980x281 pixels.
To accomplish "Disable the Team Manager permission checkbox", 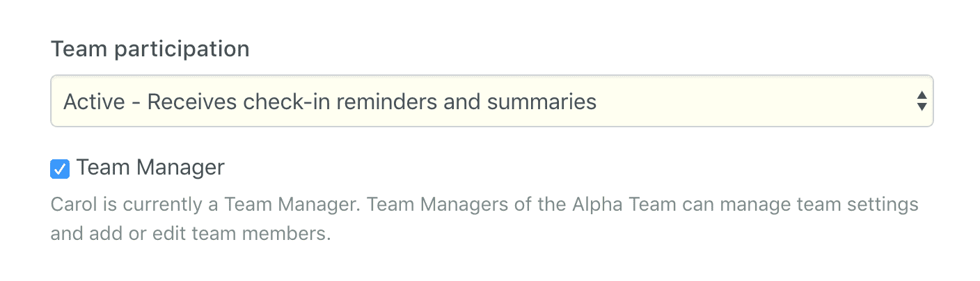I will click(60, 169).
